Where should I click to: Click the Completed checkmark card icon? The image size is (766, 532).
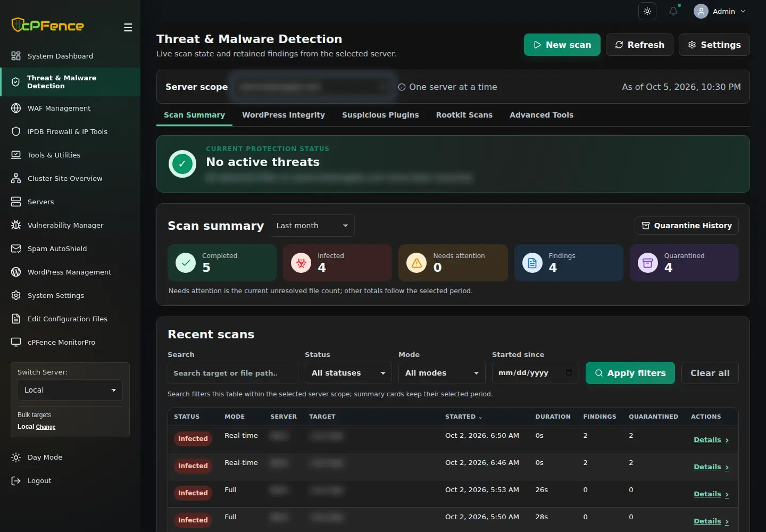pyautogui.click(x=186, y=263)
